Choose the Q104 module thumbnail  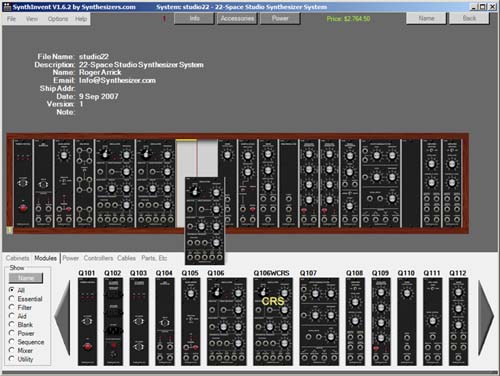click(x=165, y=322)
